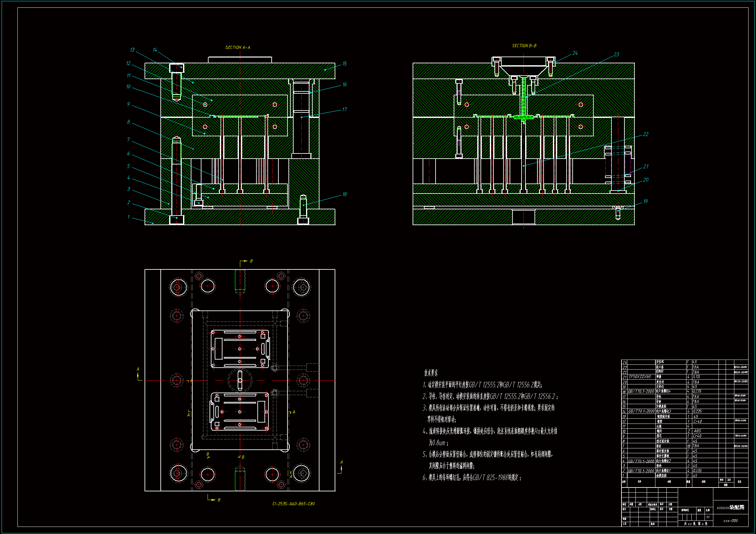Click the TF50X22X60 spring entry in parts list
Image resolution: width=756 pixels, height=534 pixels.
[x=640, y=377]
